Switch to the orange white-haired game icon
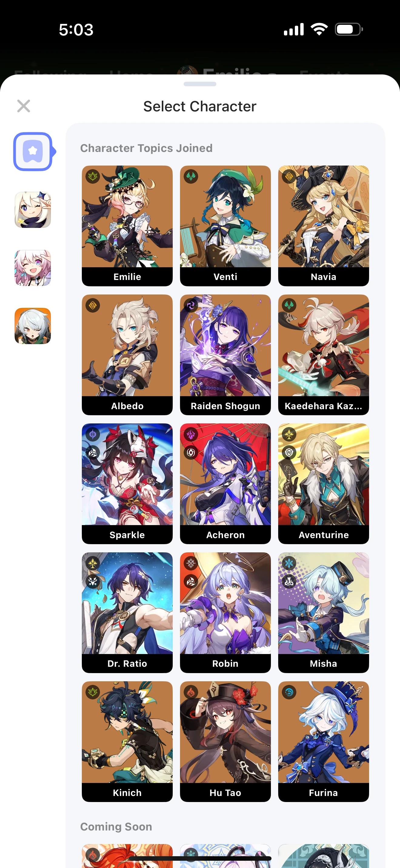This screenshot has width=400, height=868. click(33, 326)
